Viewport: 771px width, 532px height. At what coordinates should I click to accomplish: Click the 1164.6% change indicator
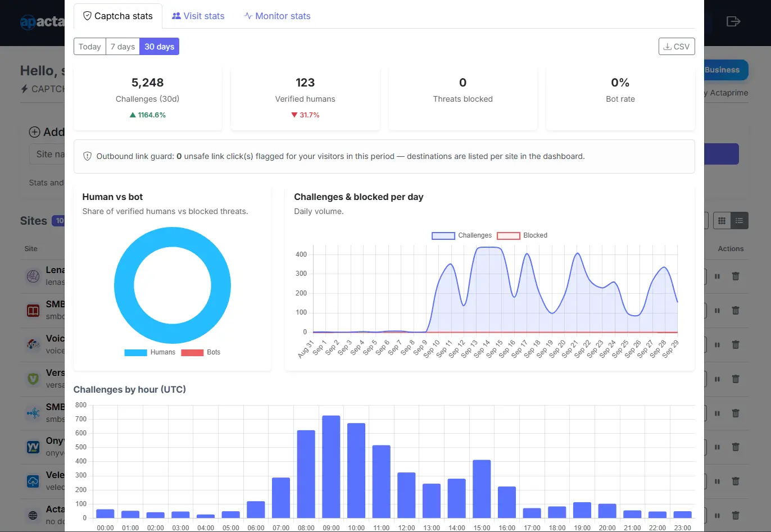click(x=148, y=115)
